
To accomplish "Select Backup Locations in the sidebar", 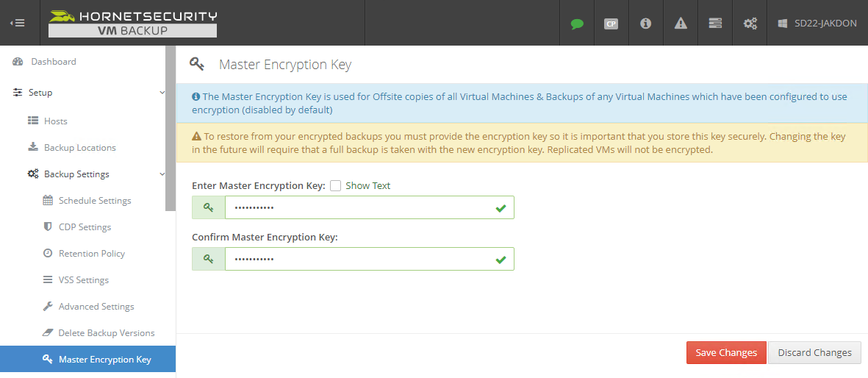I will pos(79,148).
